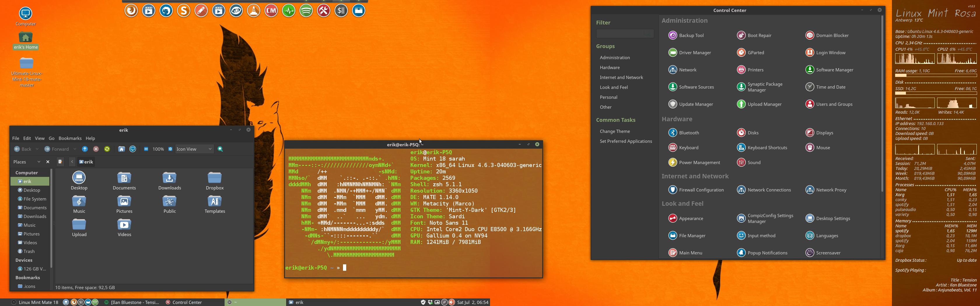This screenshot has height=306, width=980.
Task: Click Administration group in Control Center
Action: coord(615,57)
